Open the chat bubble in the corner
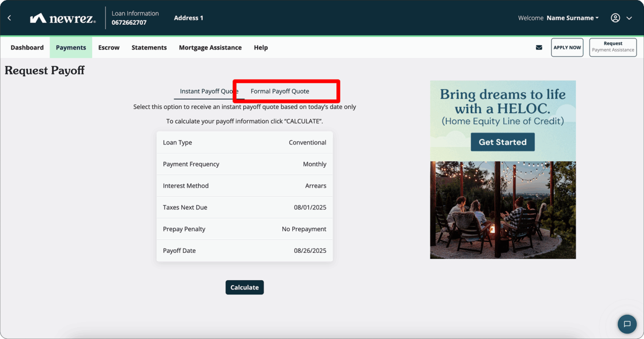Screen dimensions: 644x339 coord(627,324)
